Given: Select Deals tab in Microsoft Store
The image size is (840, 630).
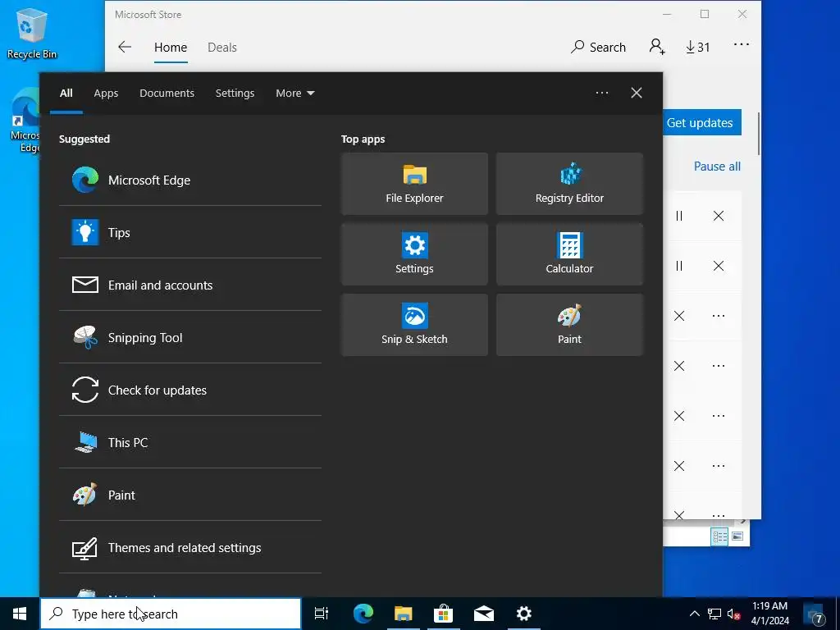Looking at the screenshot, I should [222, 47].
